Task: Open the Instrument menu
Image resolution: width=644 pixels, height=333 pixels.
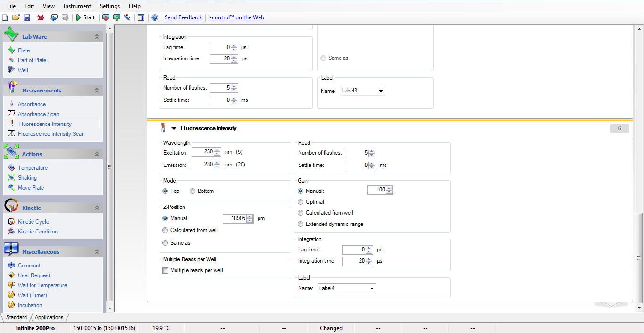Action: coord(77,6)
